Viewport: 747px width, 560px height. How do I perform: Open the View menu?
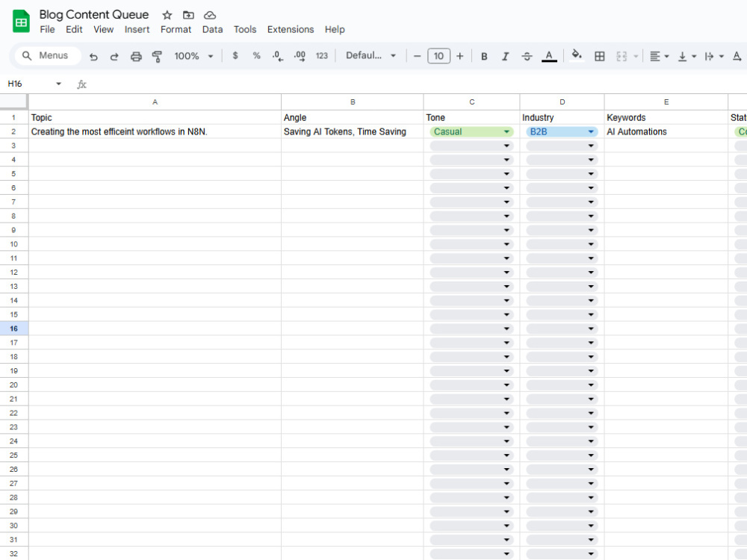point(103,30)
